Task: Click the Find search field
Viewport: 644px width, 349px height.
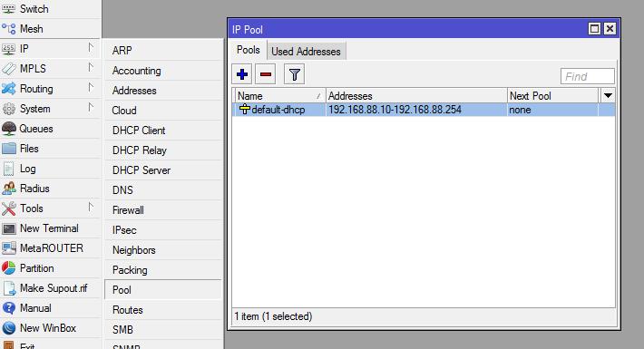Action: click(x=588, y=76)
